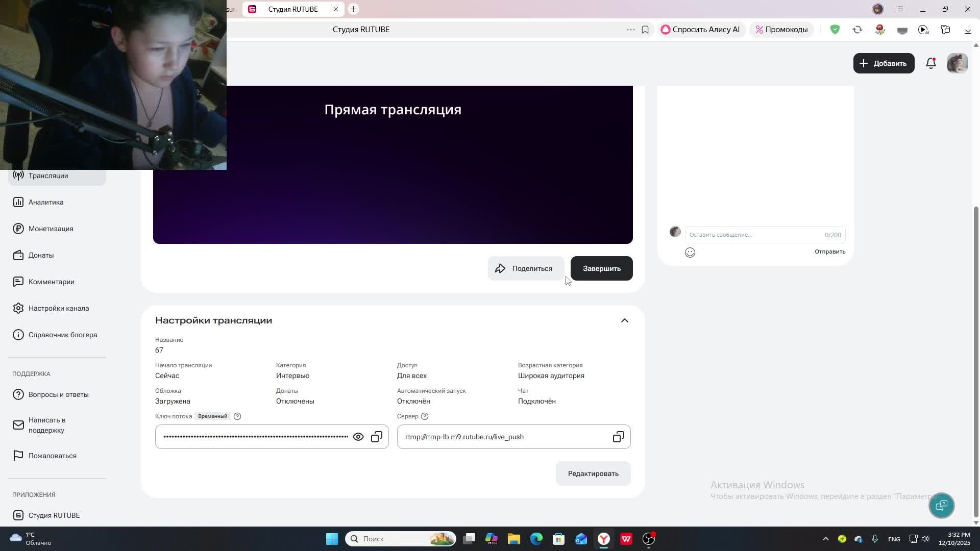The width and height of the screenshot is (980, 551).
Task: Click the Поделиться share button
Action: (x=525, y=269)
